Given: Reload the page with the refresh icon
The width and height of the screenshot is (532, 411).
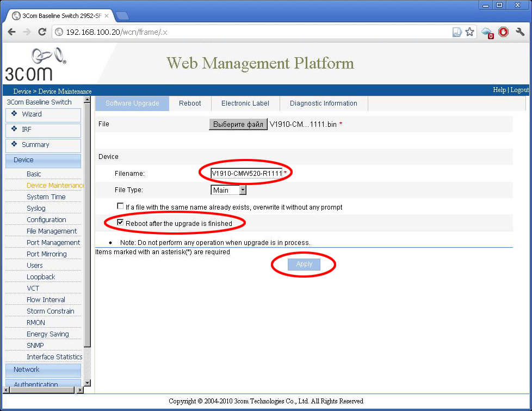Looking at the screenshot, I should click(x=42, y=32).
